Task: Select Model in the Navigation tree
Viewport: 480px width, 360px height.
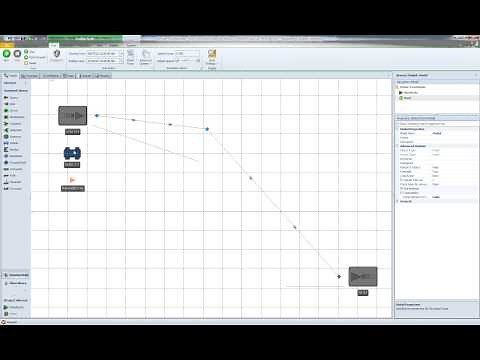Action: [x=407, y=98]
